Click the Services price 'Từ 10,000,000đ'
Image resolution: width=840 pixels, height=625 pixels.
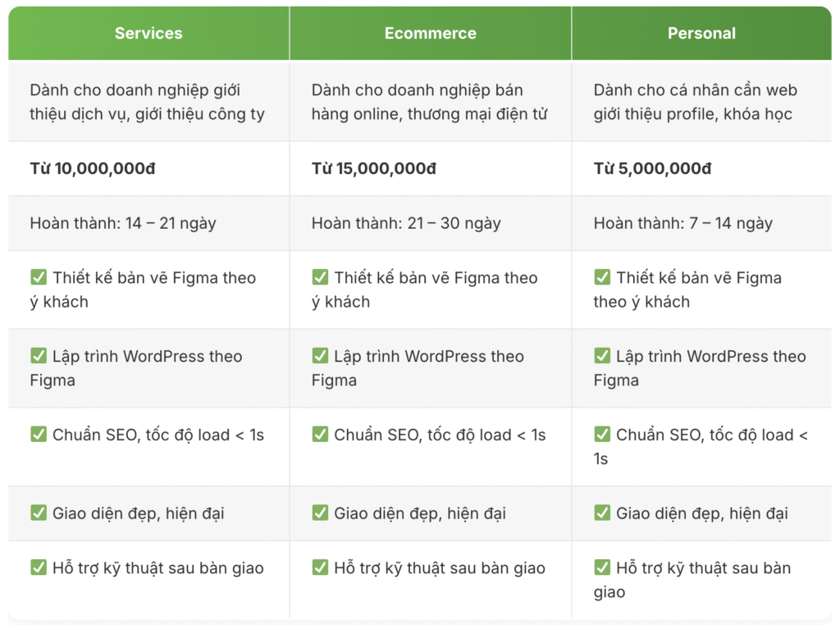click(x=93, y=169)
